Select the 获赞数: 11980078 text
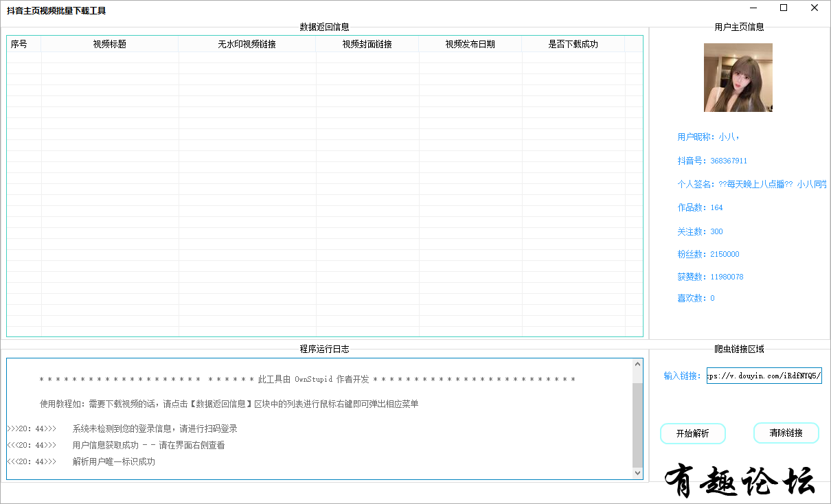This screenshot has width=831, height=504. (x=710, y=277)
